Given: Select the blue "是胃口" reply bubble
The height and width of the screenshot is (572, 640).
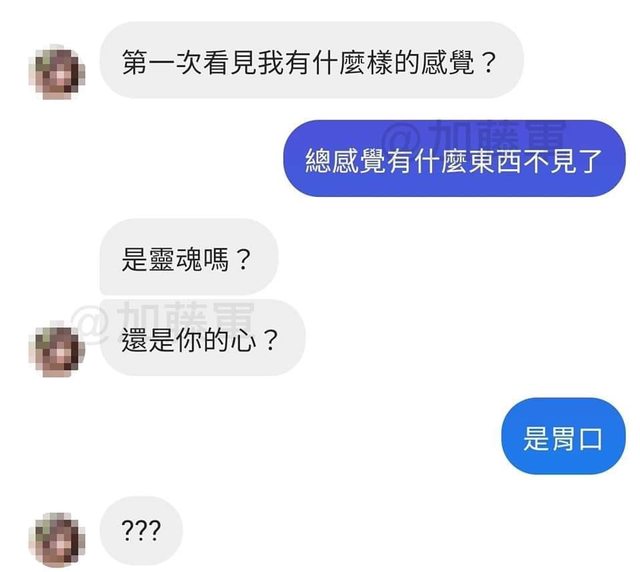Looking at the screenshot, I should tap(563, 436).
